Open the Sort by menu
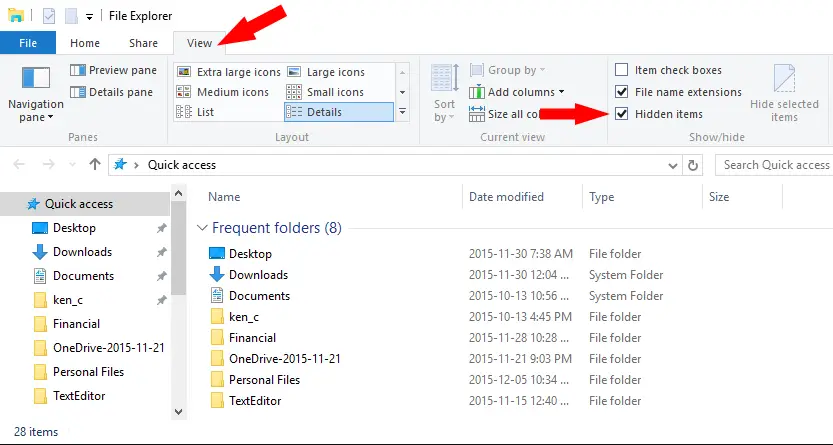This screenshot has height=445, width=833. point(444,93)
